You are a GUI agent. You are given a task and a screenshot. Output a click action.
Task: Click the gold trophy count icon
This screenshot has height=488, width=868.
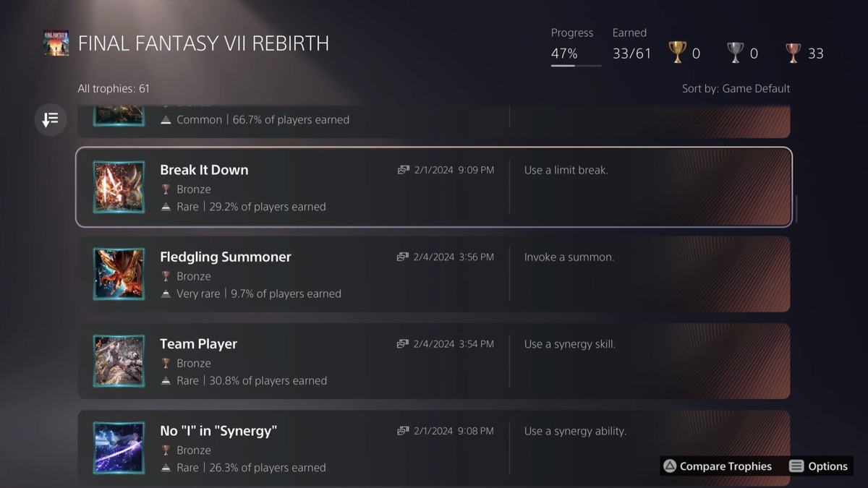click(677, 53)
